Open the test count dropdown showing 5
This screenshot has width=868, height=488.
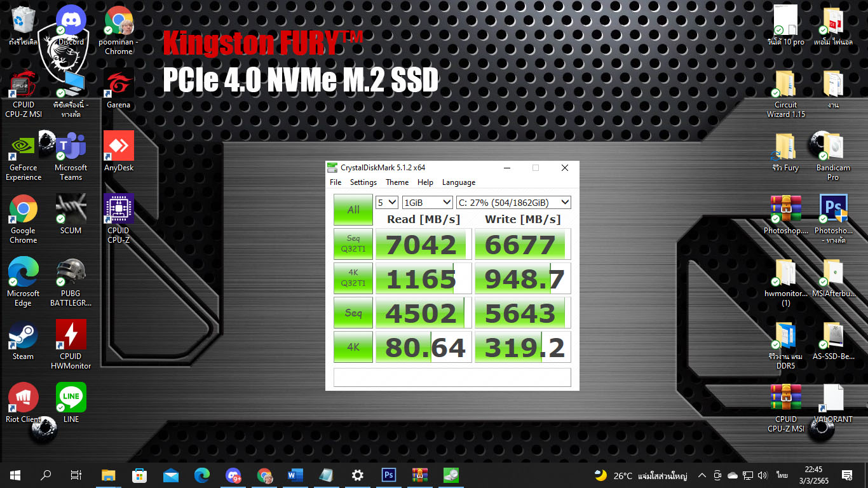(x=387, y=203)
